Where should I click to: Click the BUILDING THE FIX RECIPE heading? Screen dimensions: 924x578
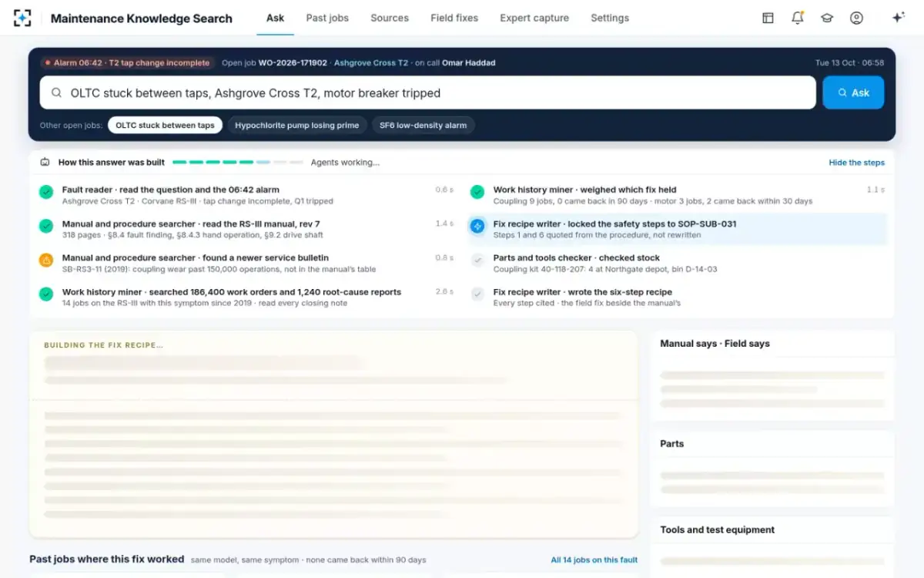pyautogui.click(x=103, y=345)
